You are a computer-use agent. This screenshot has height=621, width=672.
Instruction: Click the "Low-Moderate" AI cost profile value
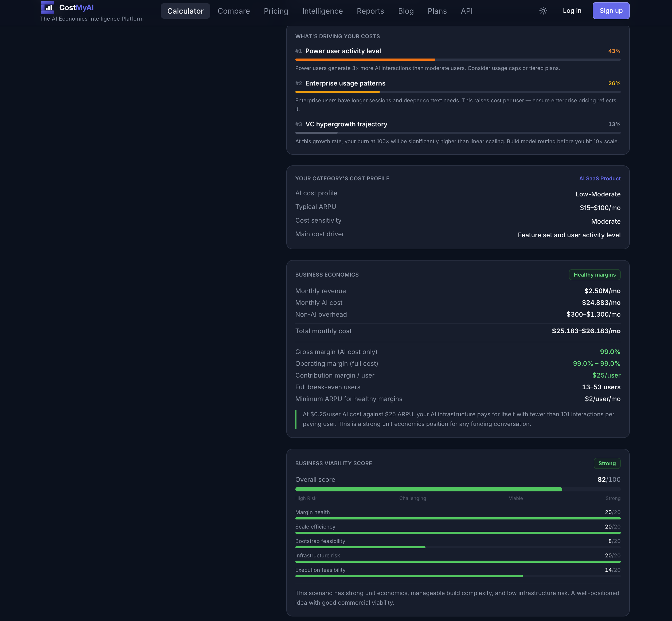click(598, 194)
